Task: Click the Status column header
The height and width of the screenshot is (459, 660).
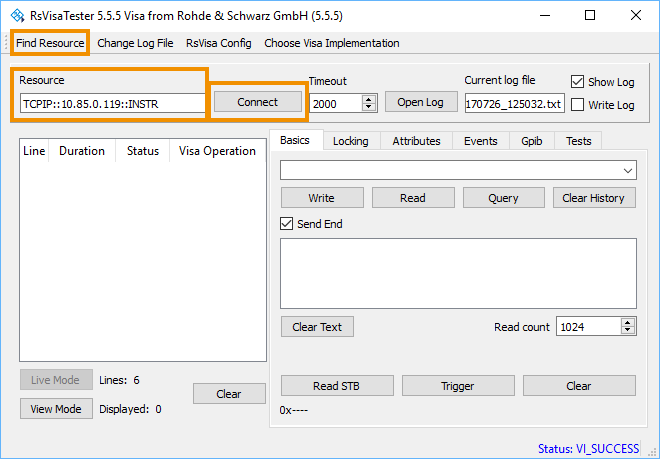Action: click(143, 151)
